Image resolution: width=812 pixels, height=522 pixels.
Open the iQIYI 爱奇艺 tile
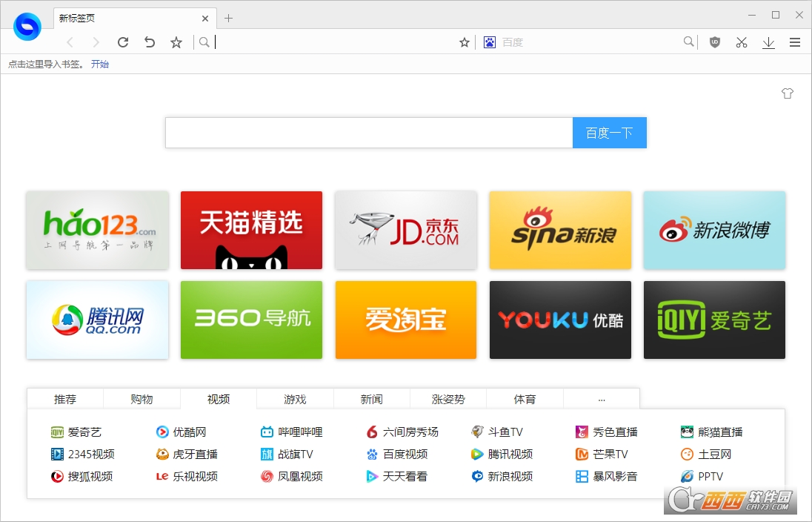click(x=715, y=320)
